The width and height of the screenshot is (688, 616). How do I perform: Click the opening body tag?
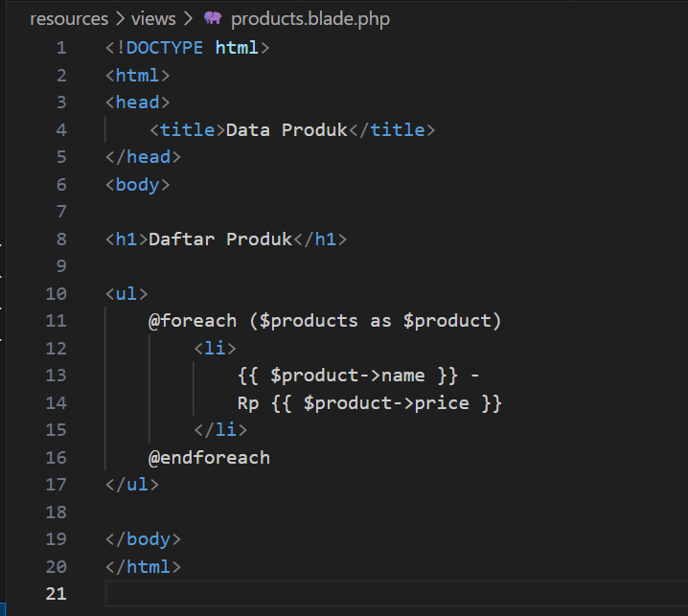(137, 185)
